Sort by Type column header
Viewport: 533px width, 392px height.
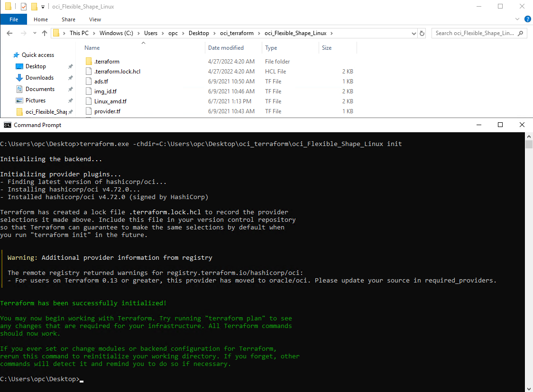[271, 48]
